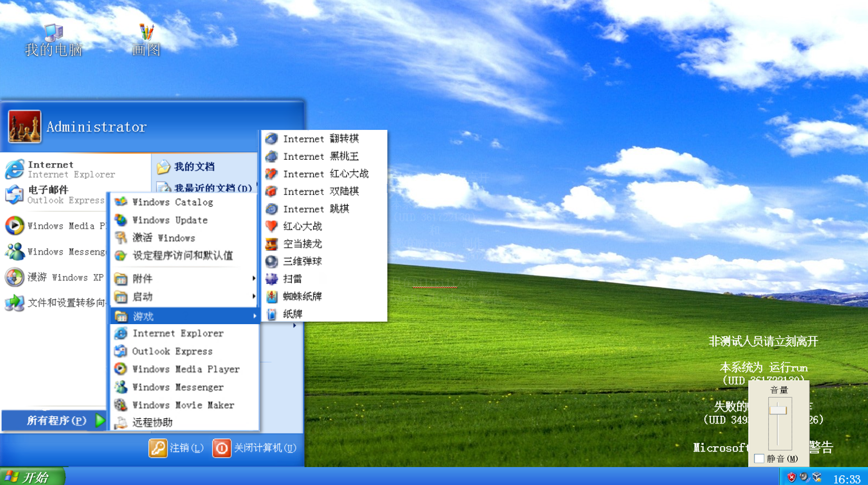Select the 启动 folder menu item

pyautogui.click(x=184, y=297)
